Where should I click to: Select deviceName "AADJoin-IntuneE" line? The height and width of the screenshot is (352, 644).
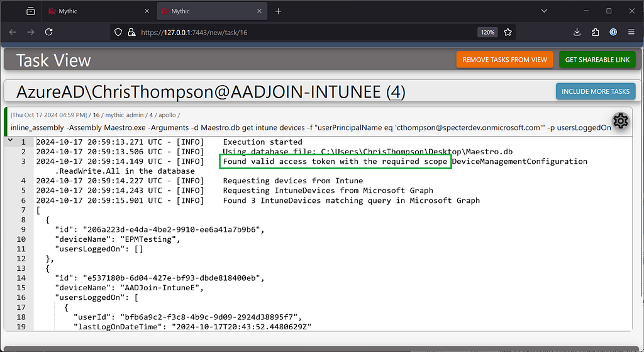130,287
